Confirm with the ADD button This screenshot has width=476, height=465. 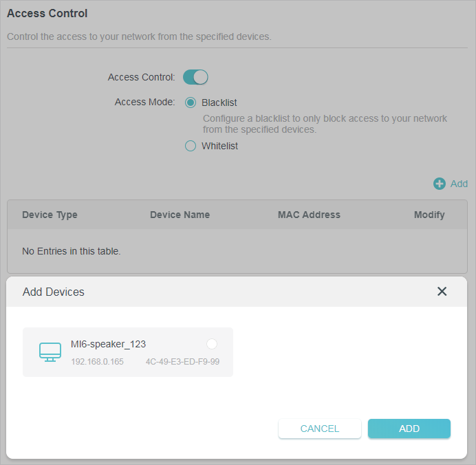tap(409, 429)
